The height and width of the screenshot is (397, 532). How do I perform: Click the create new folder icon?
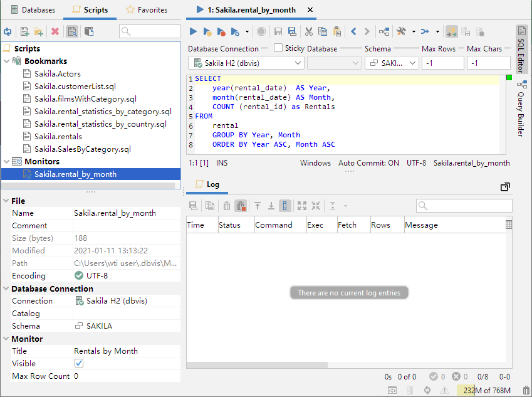pyautogui.click(x=39, y=31)
